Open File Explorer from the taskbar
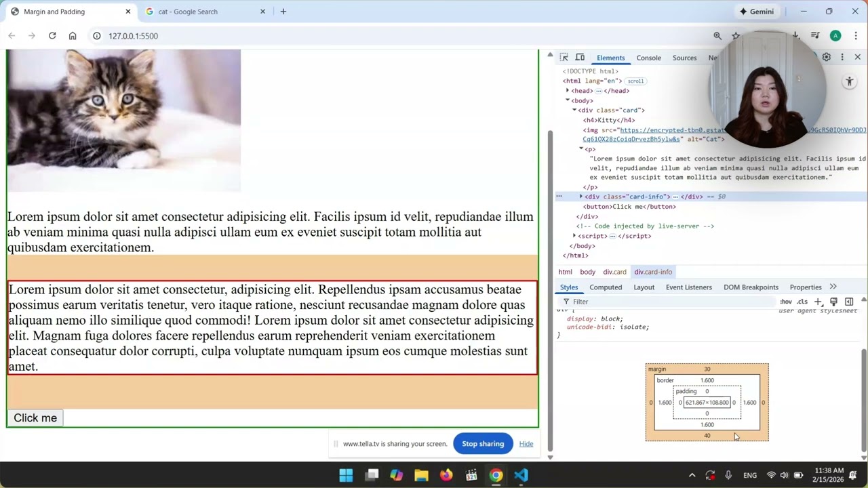Screen dimensions: 868x488 [x=421, y=475]
